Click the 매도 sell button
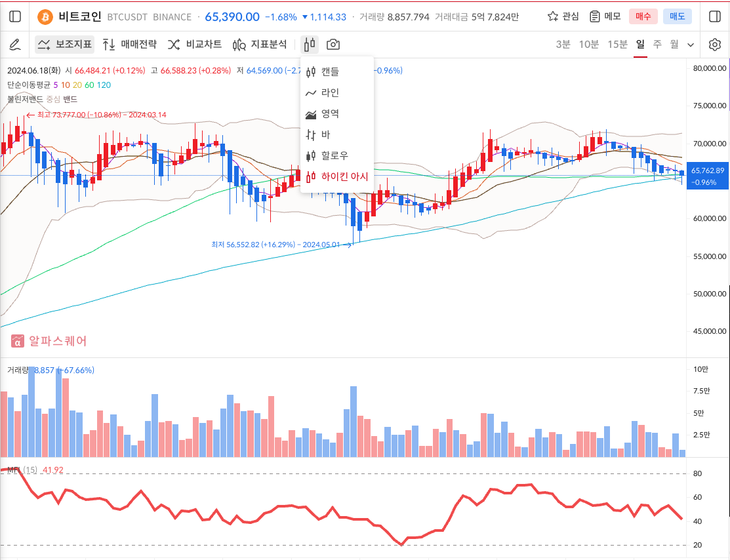The image size is (730, 560). click(678, 17)
